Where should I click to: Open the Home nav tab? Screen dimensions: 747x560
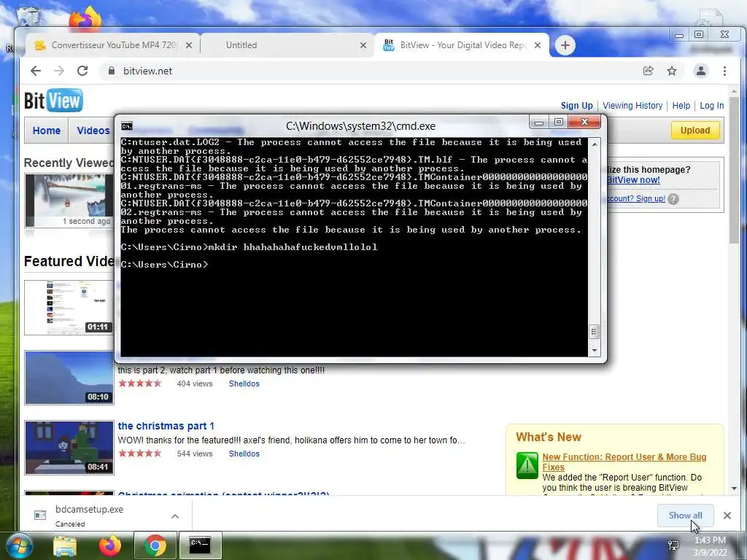tap(47, 131)
